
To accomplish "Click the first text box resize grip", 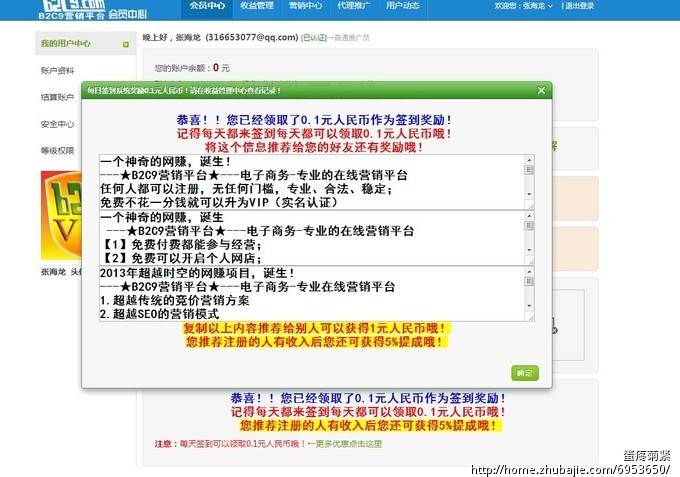I will tap(530, 206).
